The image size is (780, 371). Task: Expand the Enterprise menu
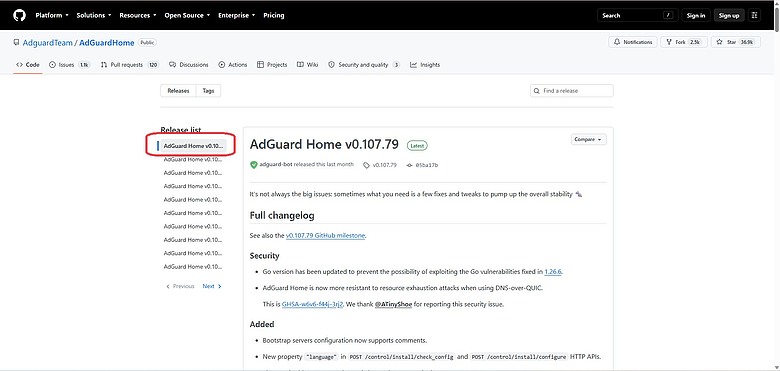click(236, 15)
